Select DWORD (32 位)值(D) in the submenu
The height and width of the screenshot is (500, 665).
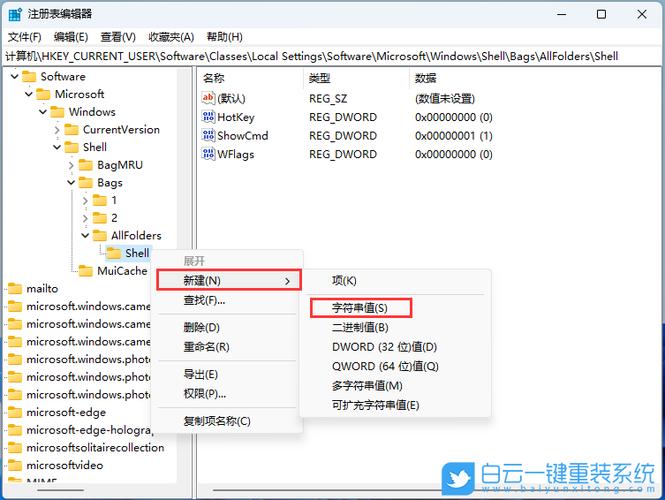(x=395, y=347)
